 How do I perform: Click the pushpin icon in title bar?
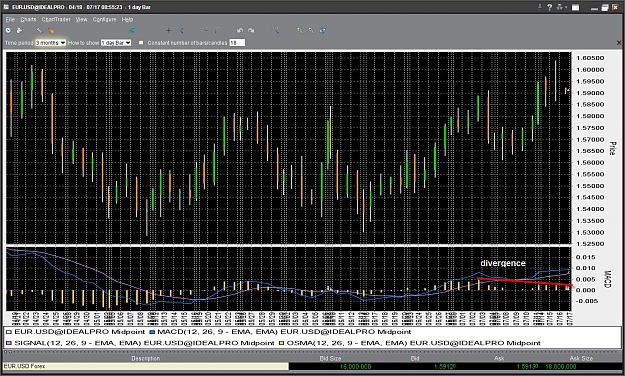pyautogui.click(x=540, y=7)
